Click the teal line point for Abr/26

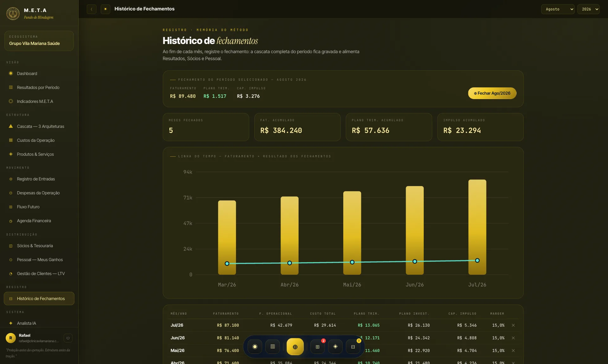[289, 263]
